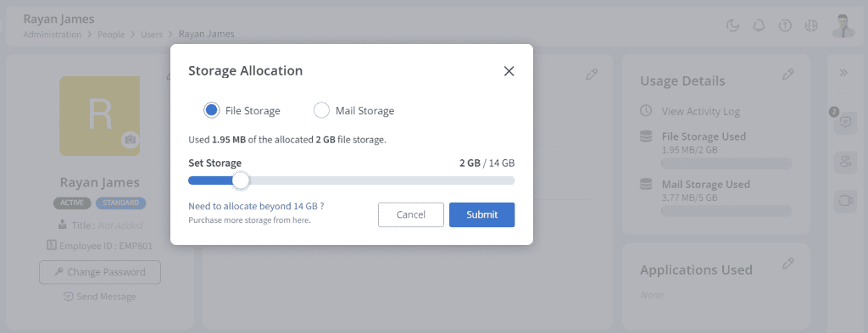This screenshot has width=868, height=333.
Task: Open the help question mark icon
Action: 785,26
